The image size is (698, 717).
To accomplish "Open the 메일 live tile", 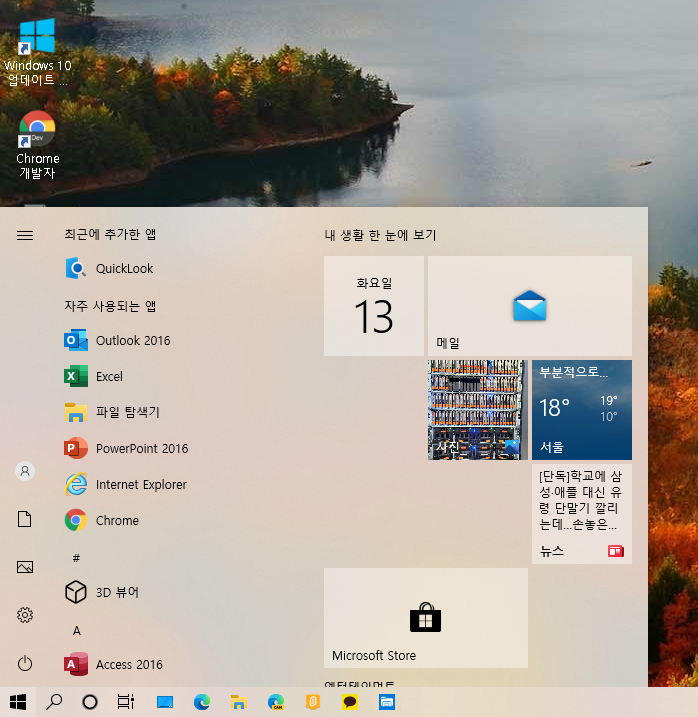I will (529, 306).
